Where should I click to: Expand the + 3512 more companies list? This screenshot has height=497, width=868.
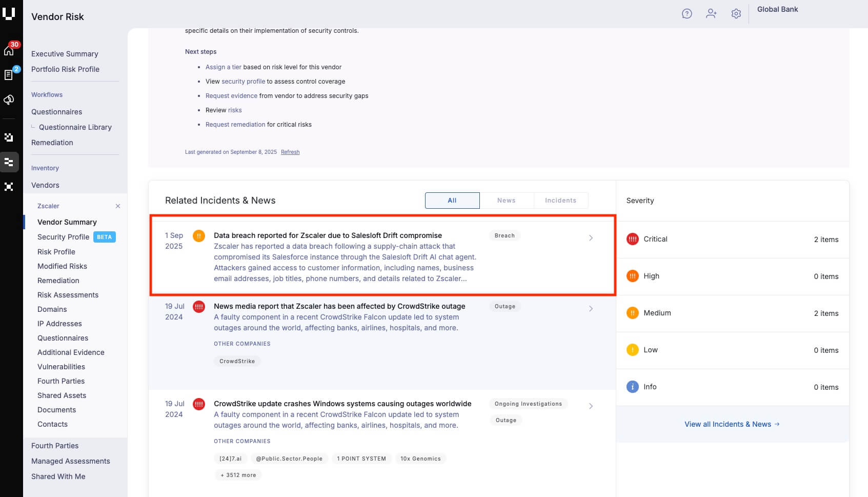click(x=238, y=475)
